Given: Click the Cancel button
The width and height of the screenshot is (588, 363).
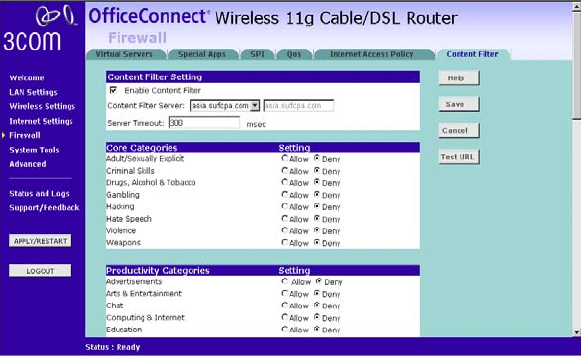Looking at the screenshot, I should pos(459,130).
